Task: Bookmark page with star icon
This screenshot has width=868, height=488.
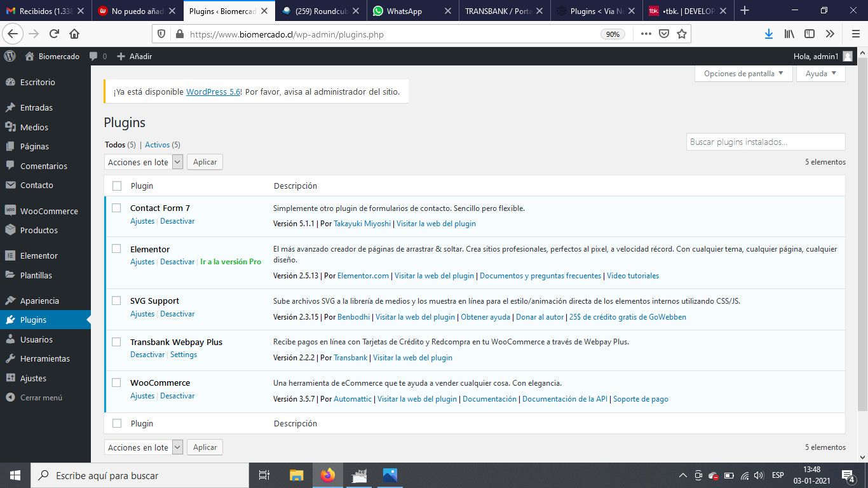Action: click(x=682, y=34)
